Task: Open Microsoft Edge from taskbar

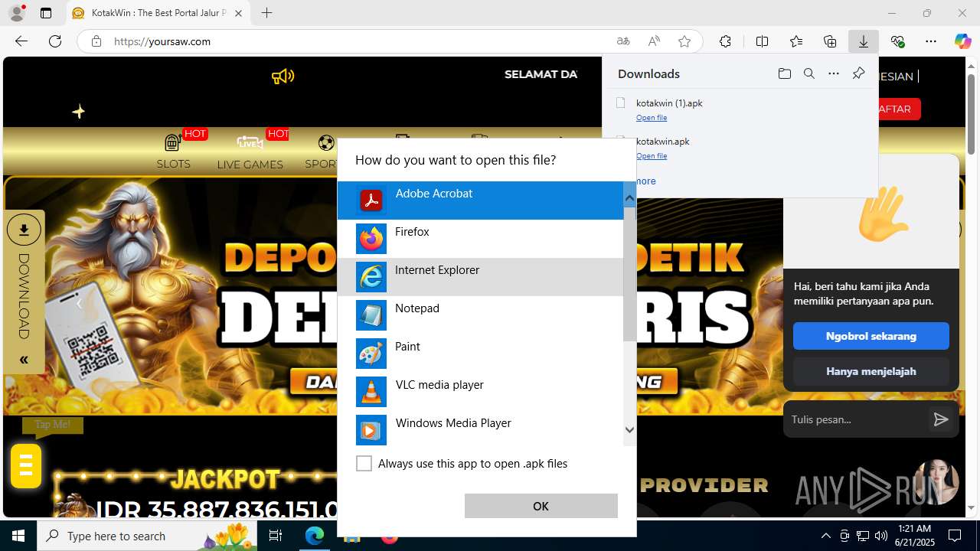Action: pyautogui.click(x=315, y=536)
